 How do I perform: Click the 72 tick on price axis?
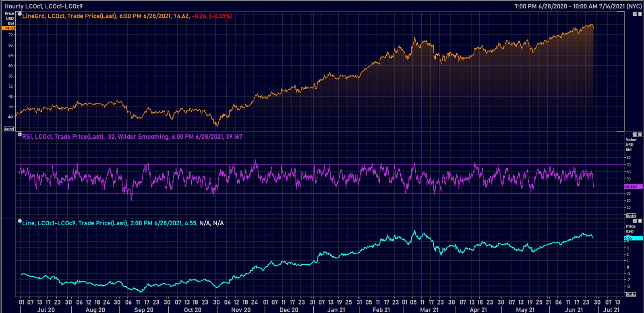[11, 35]
